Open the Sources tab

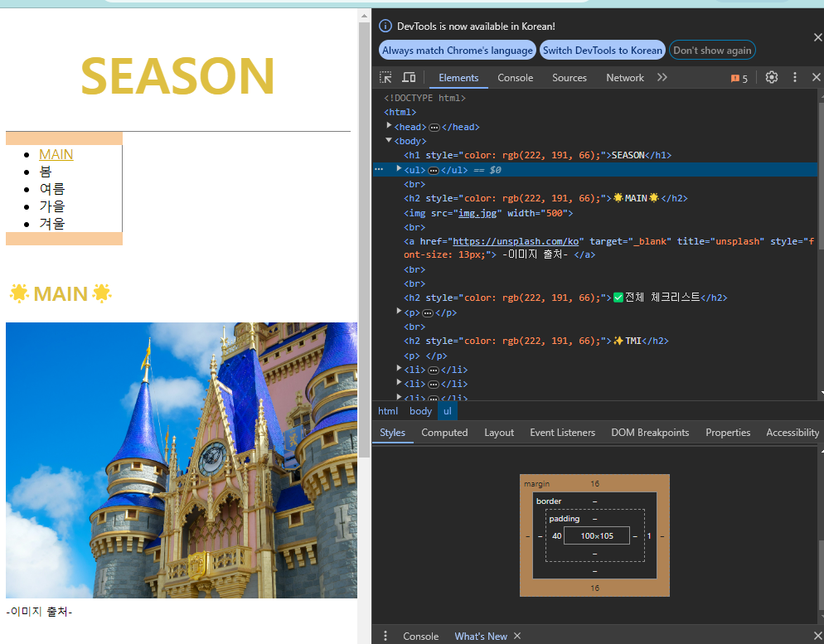point(570,78)
